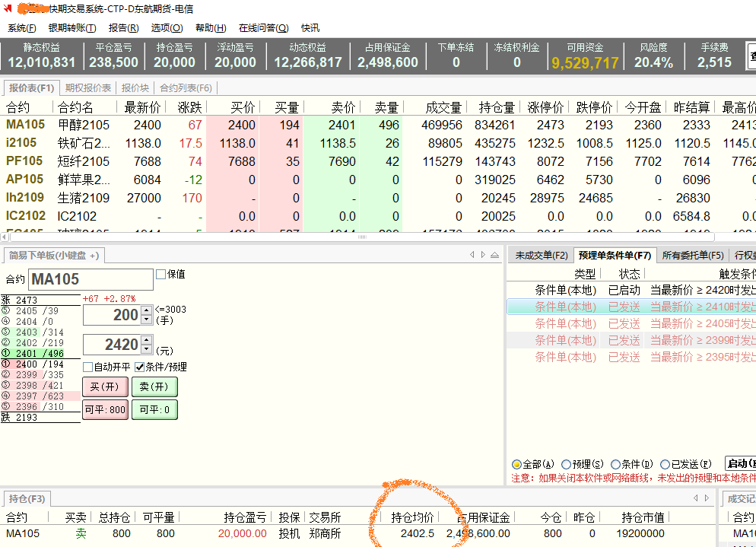
Task: Select the 条件(D) radio button
Action: (615, 464)
